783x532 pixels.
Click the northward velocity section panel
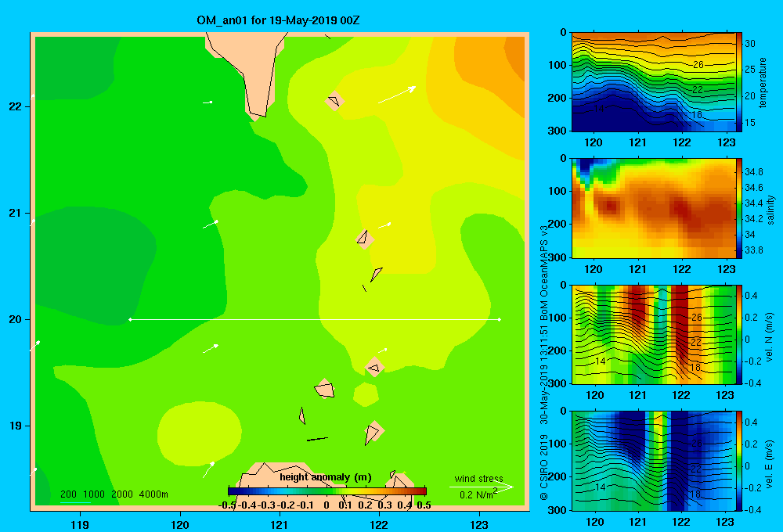pos(654,334)
